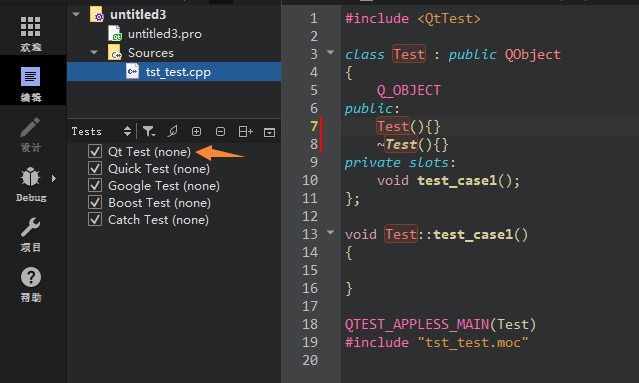Uncheck the Qt Test (none) checkbox
The width and height of the screenshot is (639, 383).
[95, 152]
